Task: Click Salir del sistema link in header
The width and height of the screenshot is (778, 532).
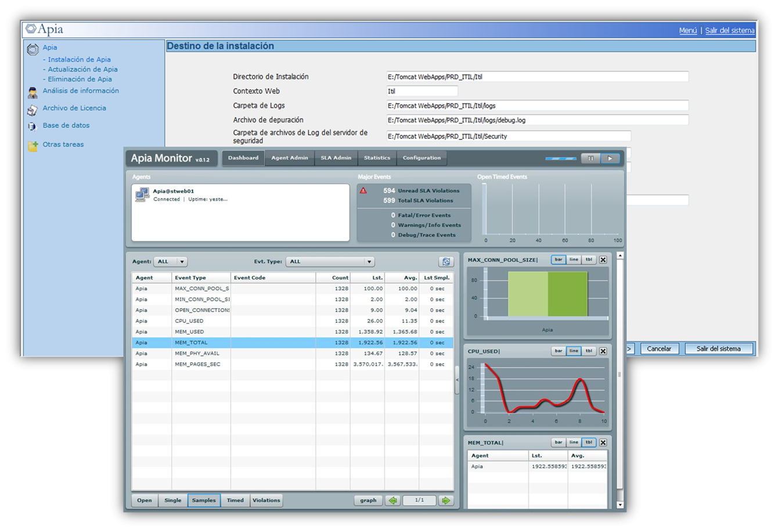Action: pyautogui.click(x=730, y=31)
